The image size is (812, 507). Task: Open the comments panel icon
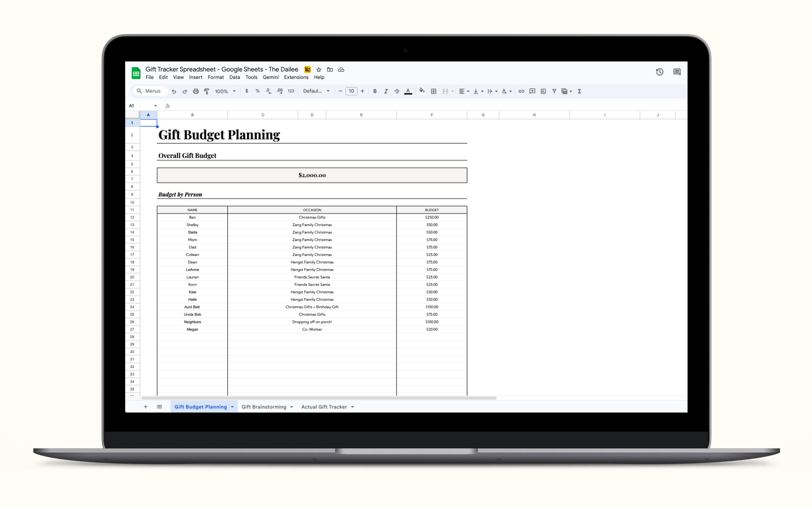pyautogui.click(x=677, y=72)
